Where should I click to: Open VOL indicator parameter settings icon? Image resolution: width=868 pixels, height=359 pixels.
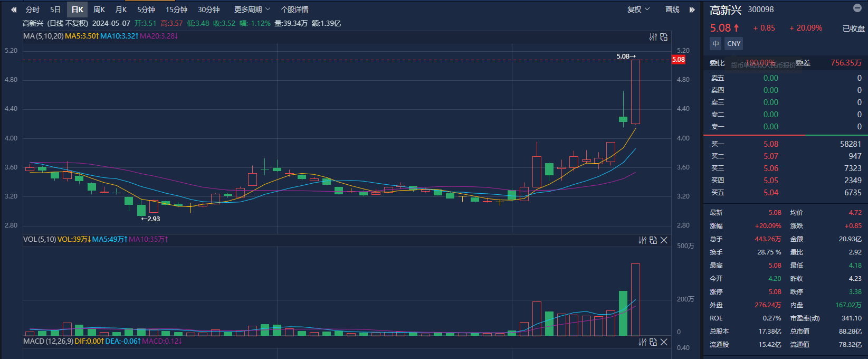[x=643, y=240]
